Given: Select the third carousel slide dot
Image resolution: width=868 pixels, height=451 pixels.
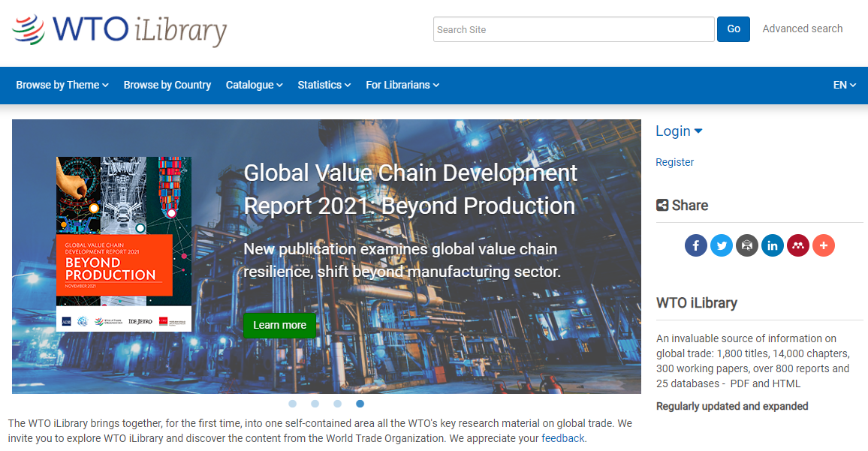Looking at the screenshot, I should coord(338,404).
